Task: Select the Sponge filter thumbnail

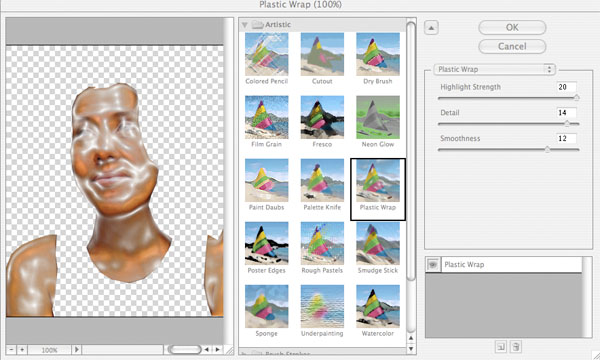Action: click(x=266, y=306)
